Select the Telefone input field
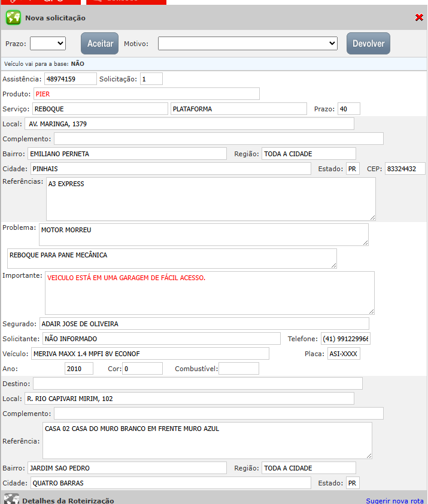 pyautogui.click(x=345, y=339)
